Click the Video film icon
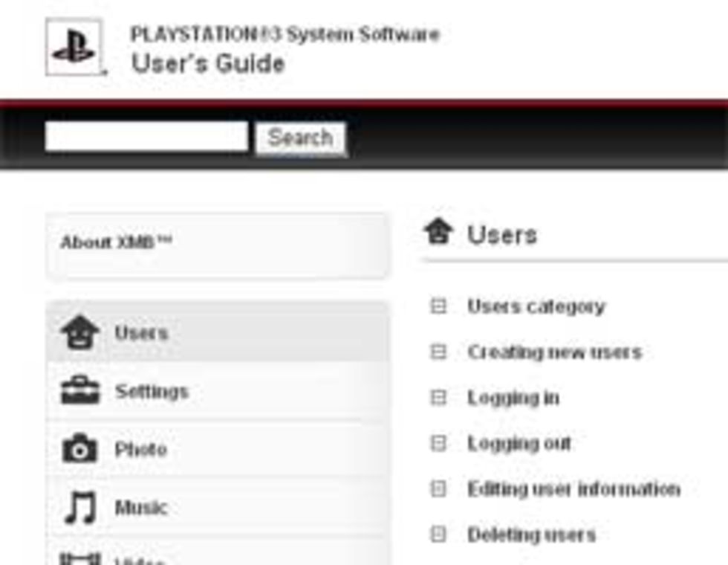The image size is (728, 565). click(x=79, y=558)
